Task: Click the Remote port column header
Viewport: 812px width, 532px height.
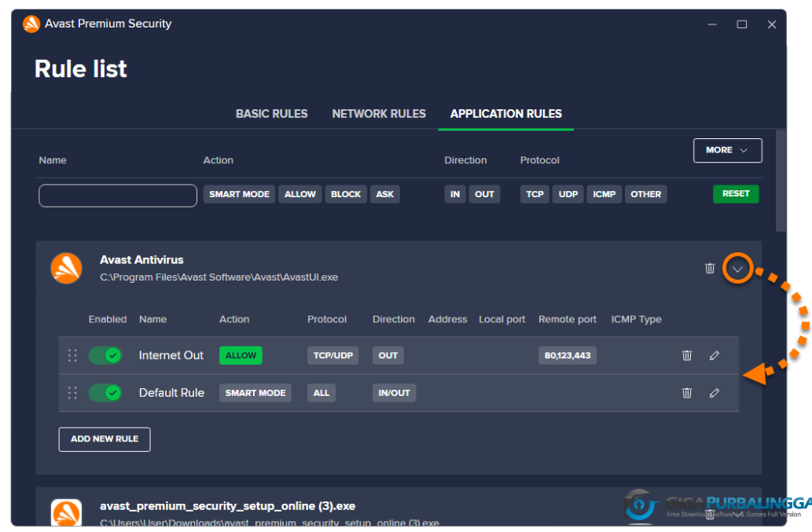Action: click(x=568, y=319)
